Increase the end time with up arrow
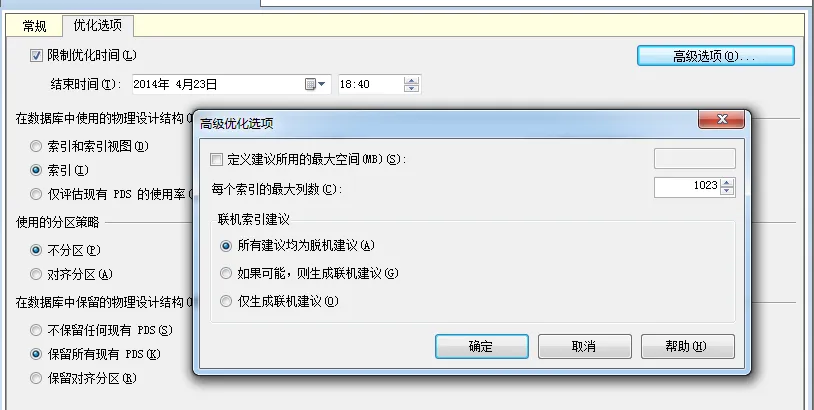This screenshot has width=814, height=410. coord(411,80)
